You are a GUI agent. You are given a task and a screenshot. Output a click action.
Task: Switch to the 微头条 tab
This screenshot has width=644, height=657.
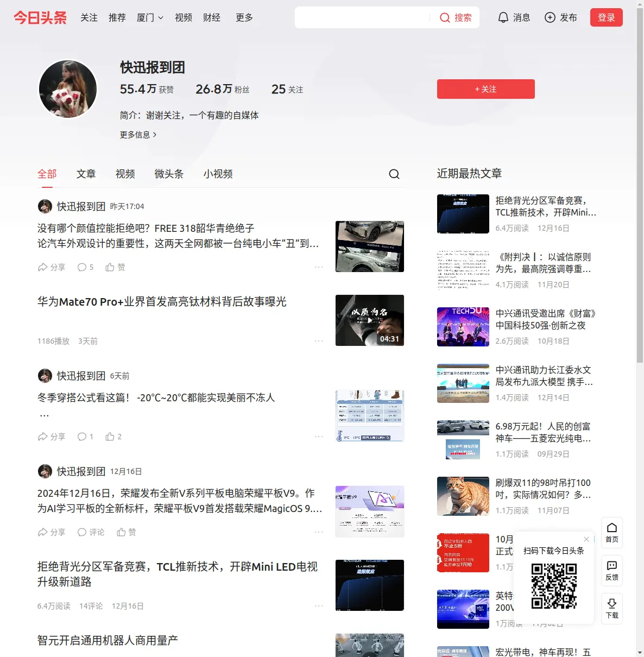[169, 174]
